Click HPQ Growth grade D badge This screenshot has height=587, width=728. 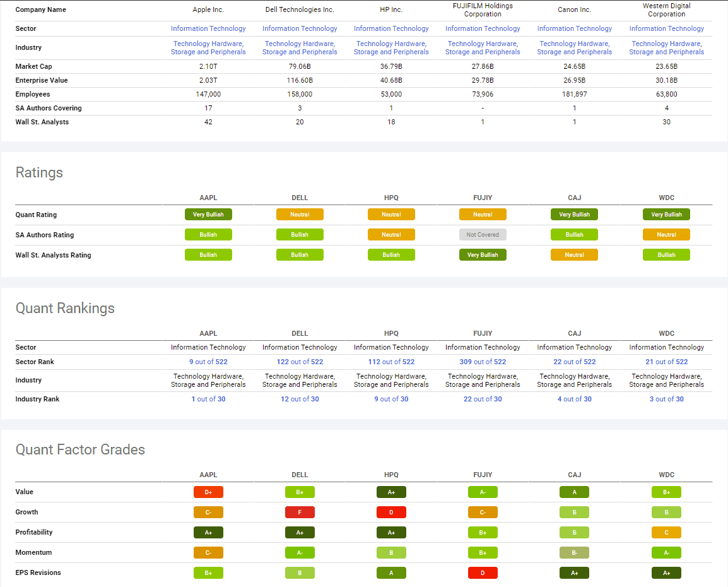click(x=391, y=513)
